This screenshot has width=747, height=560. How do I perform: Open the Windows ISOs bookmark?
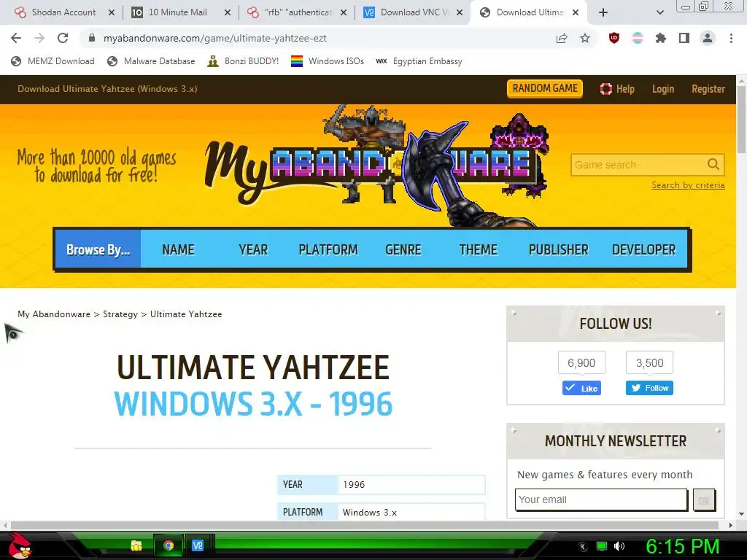pos(328,61)
